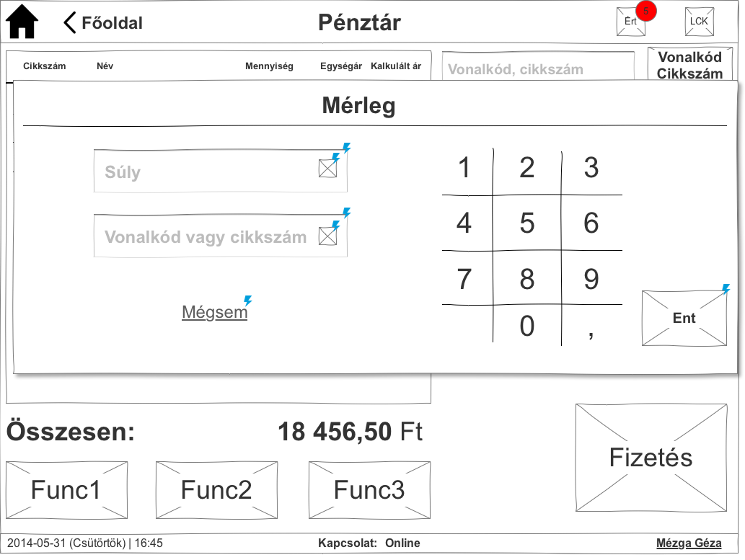Open the Mézga Géza user link
The height and width of the screenshot is (560, 745).
click(x=689, y=543)
